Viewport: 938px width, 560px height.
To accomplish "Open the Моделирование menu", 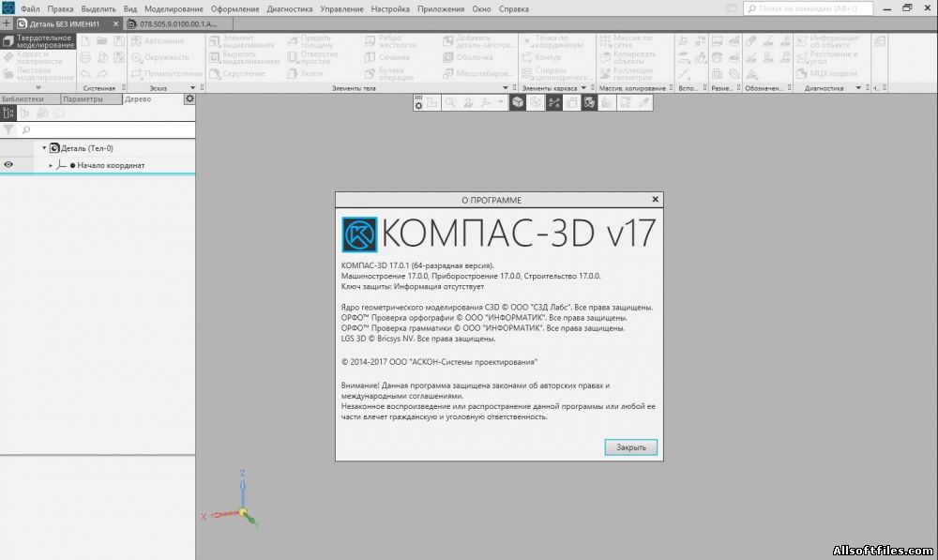I will [174, 9].
